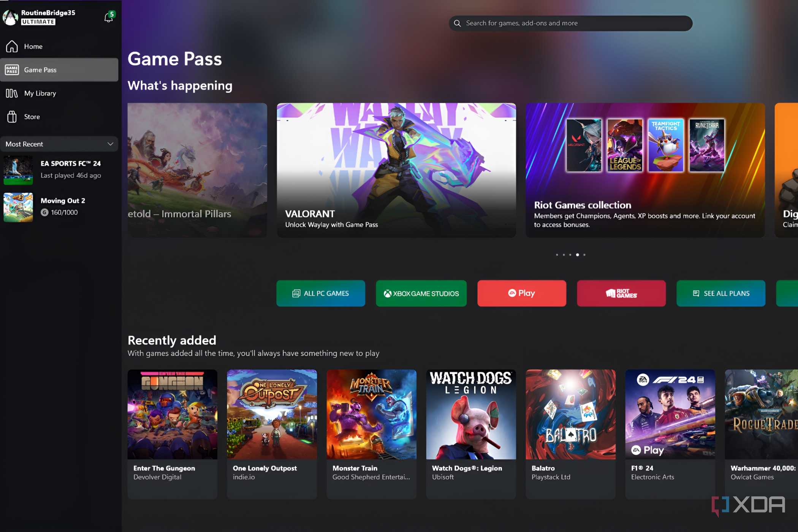Open the VALORANT Waylay banner

(396, 170)
